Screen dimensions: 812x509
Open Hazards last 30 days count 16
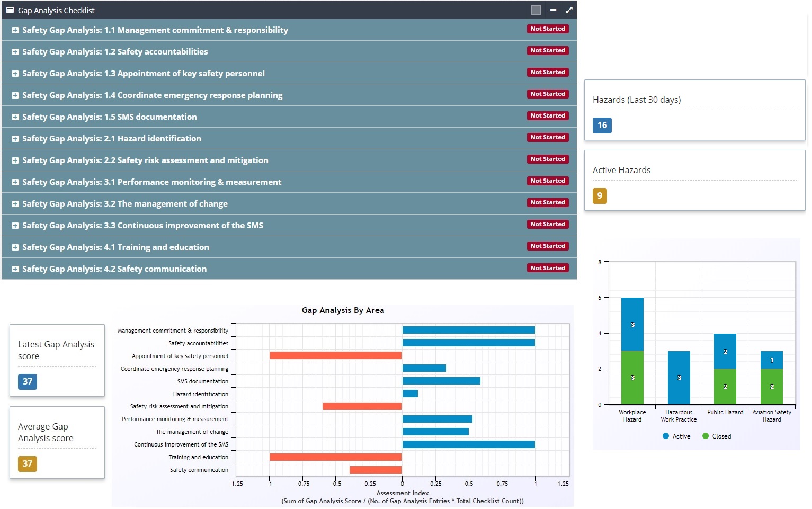point(602,126)
